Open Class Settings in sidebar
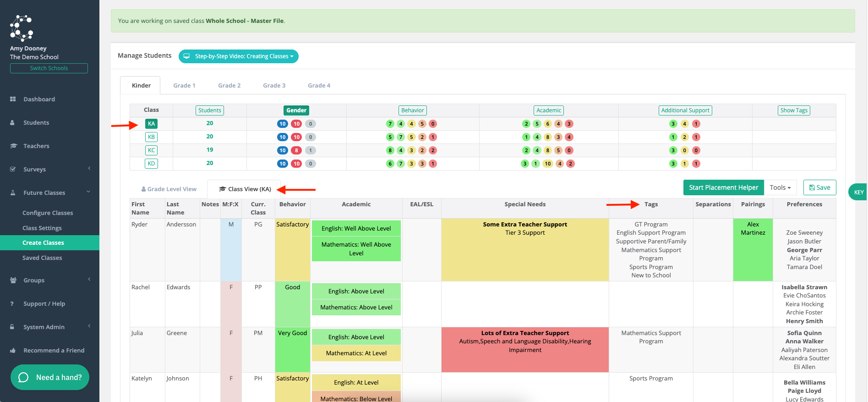Viewport: 868px width, 402px height. tap(42, 228)
